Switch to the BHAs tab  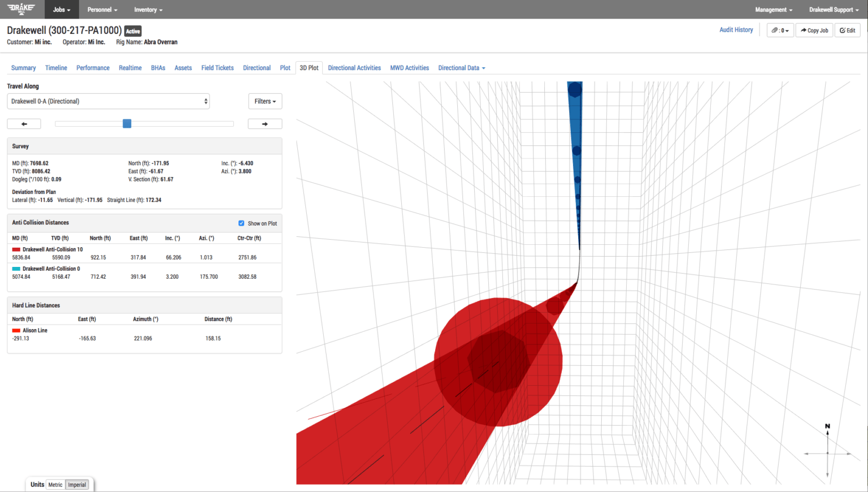158,68
